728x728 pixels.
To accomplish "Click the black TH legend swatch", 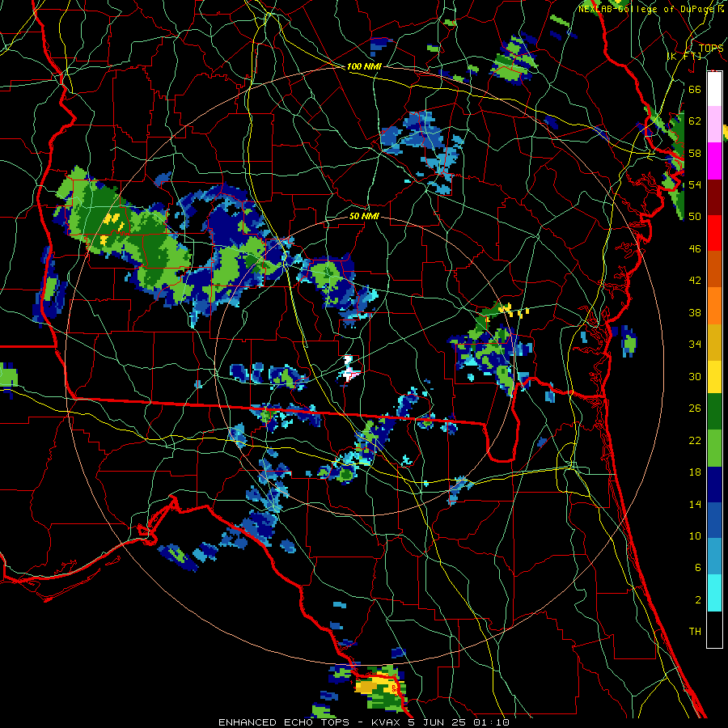I will pos(714,629).
